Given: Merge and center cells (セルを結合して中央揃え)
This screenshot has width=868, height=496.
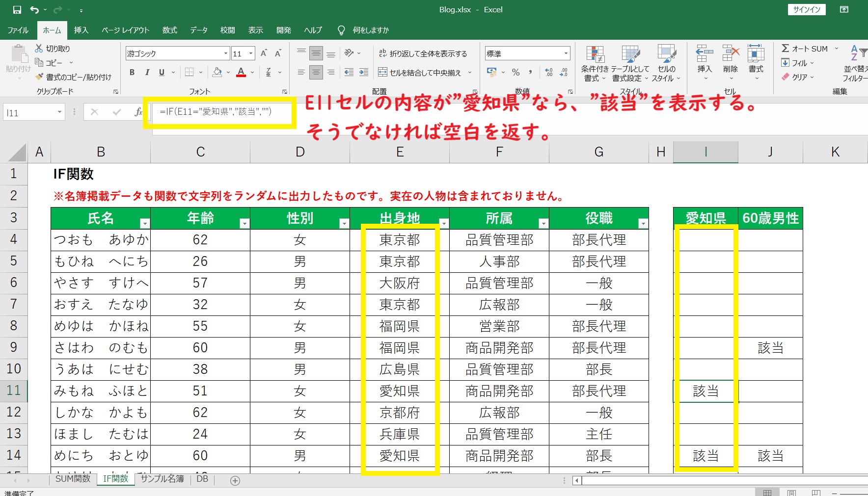Looking at the screenshot, I should [419, 73].
